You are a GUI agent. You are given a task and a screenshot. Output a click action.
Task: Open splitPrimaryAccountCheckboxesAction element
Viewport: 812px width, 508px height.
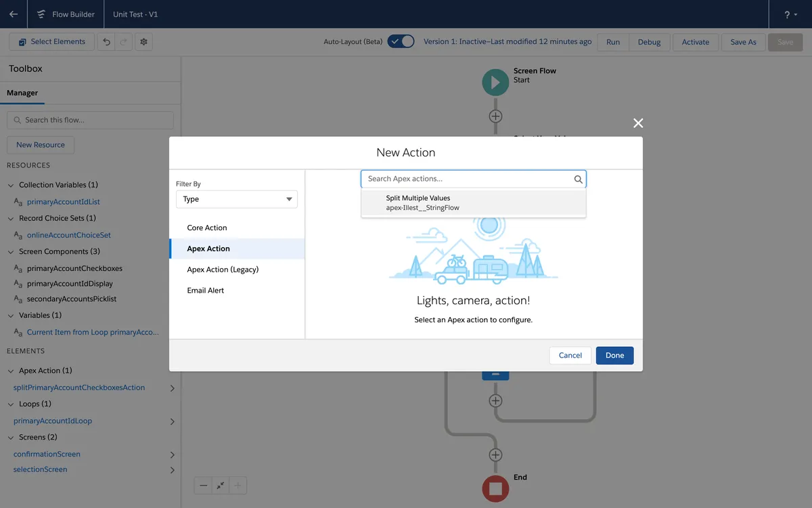[x=79, y=387]
